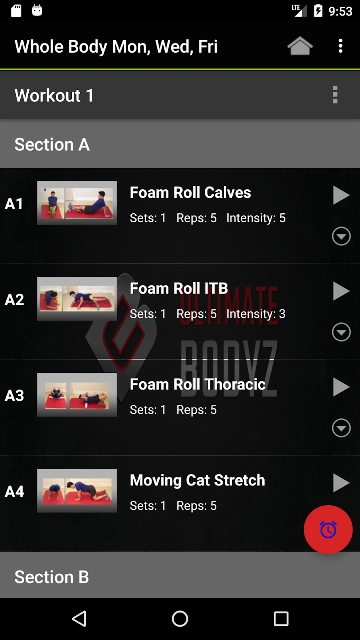Select the Section B header
The height and width of the screenshot is (640, 360).
point(180,576)
